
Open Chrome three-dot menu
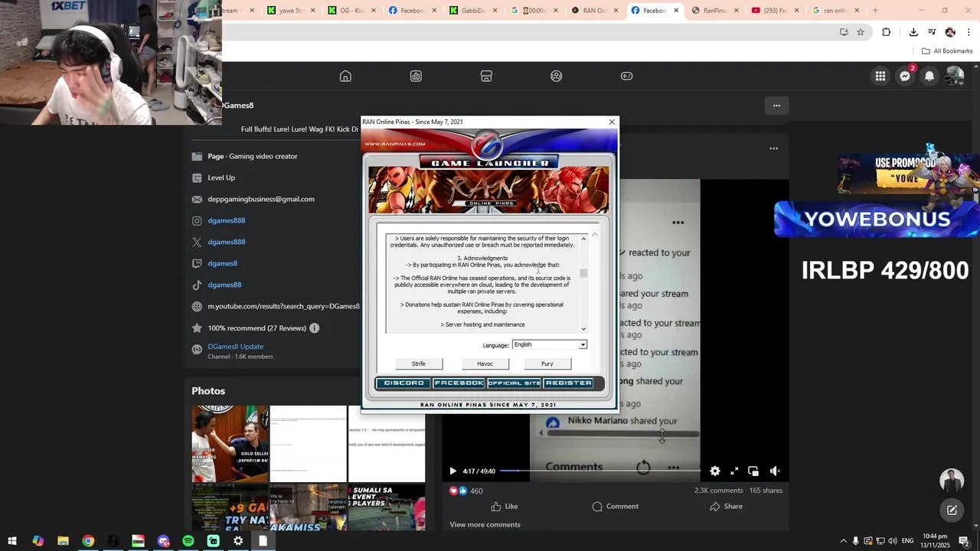[969, 32]
